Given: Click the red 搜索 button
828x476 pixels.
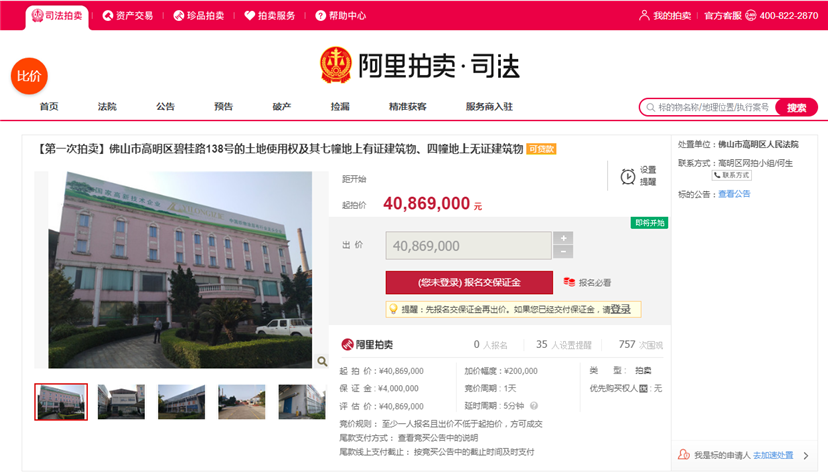Looking at the screenshot, I should [796, 107].
